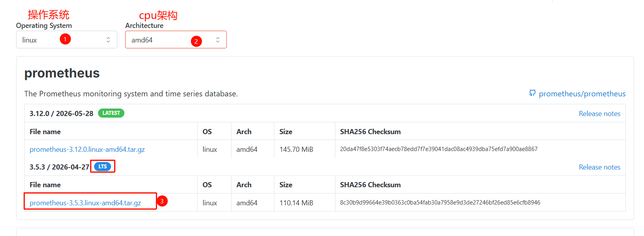Open the Architecture dropdown showing amd64
Viewport: 644px width, 236px height.
[176, 40]
